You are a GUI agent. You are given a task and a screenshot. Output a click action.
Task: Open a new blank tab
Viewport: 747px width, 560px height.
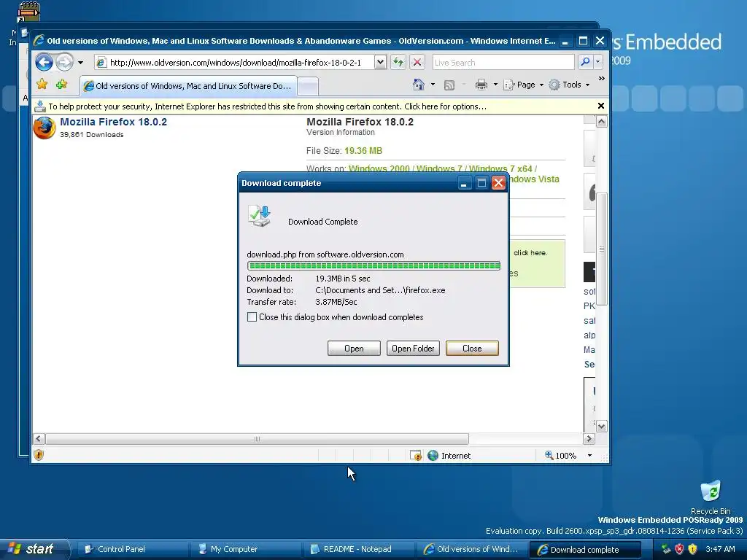tap(309, 86)
